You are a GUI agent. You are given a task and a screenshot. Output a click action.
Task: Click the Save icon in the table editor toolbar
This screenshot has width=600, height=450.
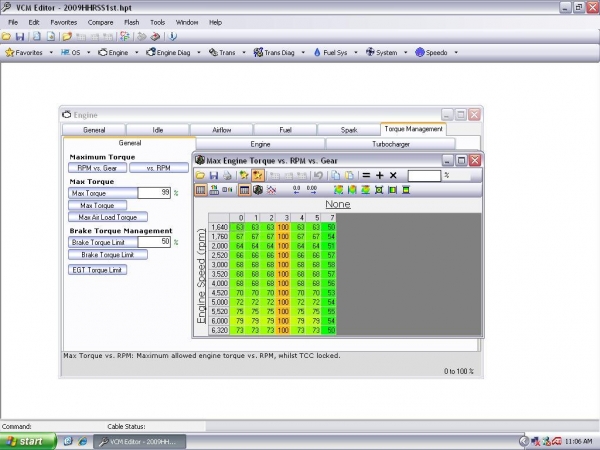click(x=214, y=175)
